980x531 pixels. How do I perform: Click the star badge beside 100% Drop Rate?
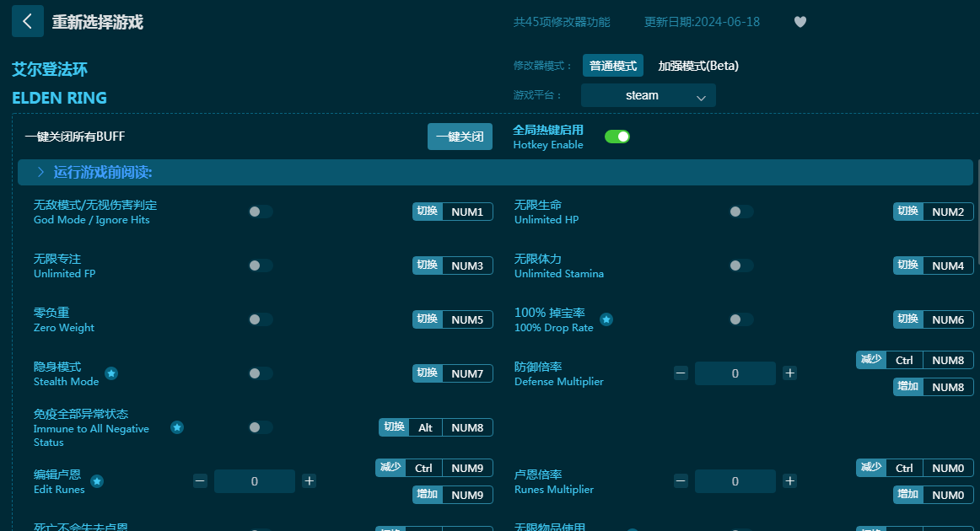[606, 319]
